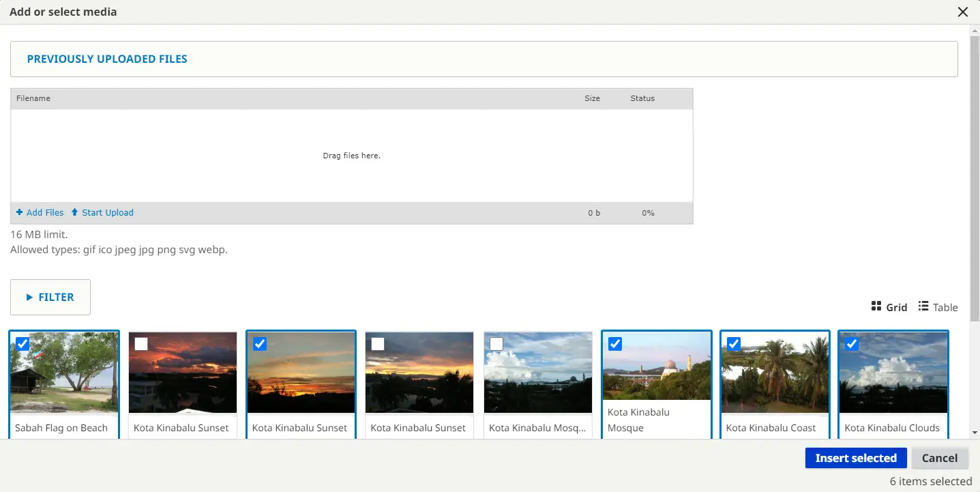This screenshot has width=980, height=492.
Task: Check the unselected cloudy mosque image checkbox
Action: 496,344
